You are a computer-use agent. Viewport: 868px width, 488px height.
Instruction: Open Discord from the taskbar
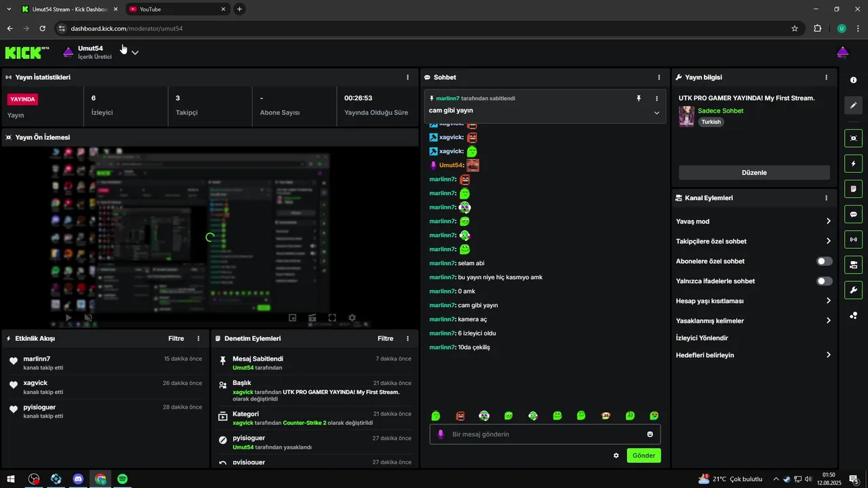pos(78,479)
